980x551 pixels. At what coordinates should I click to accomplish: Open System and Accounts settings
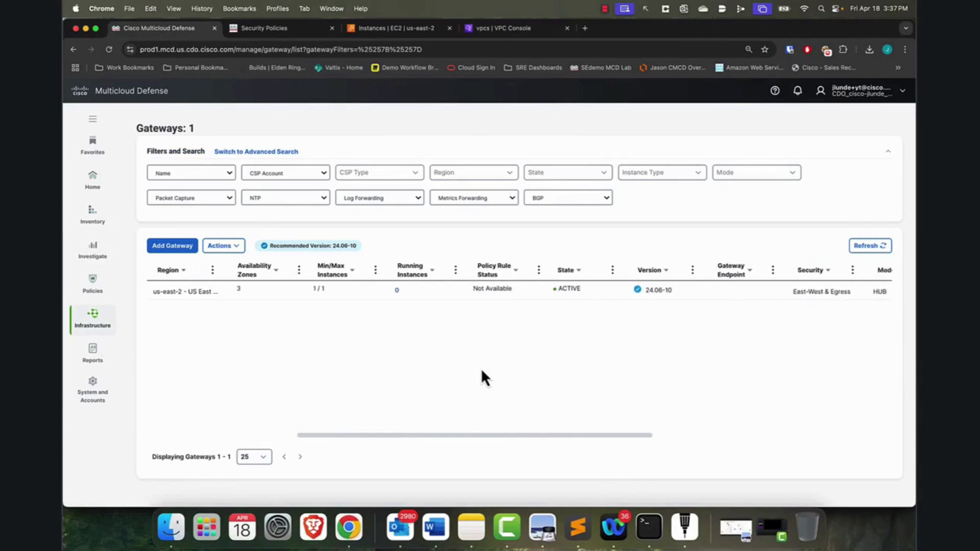[92, 390]
